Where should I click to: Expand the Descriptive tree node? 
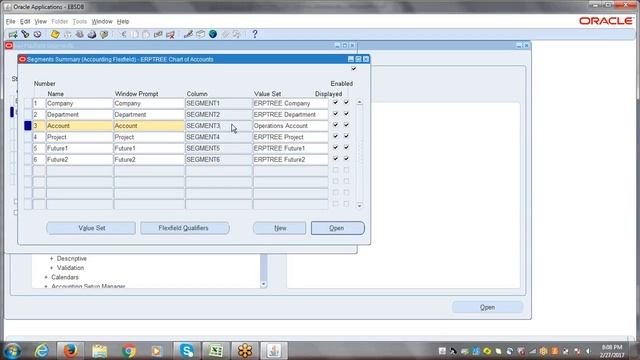click(x=51, y=259)
